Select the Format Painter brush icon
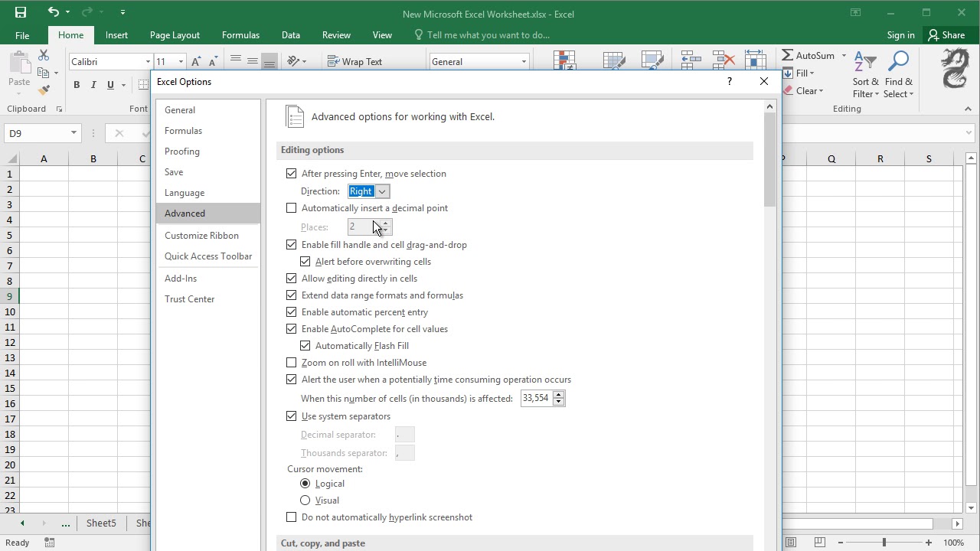 tap(44, 90)
